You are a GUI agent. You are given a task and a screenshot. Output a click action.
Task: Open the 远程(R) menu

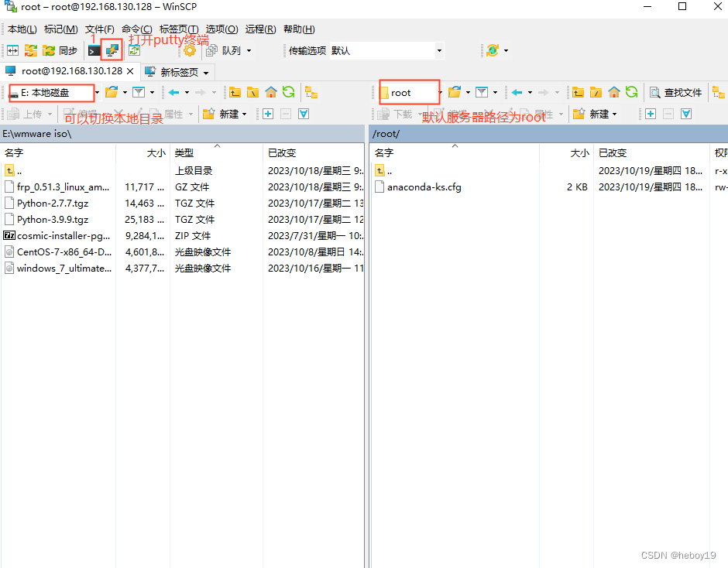260,29
